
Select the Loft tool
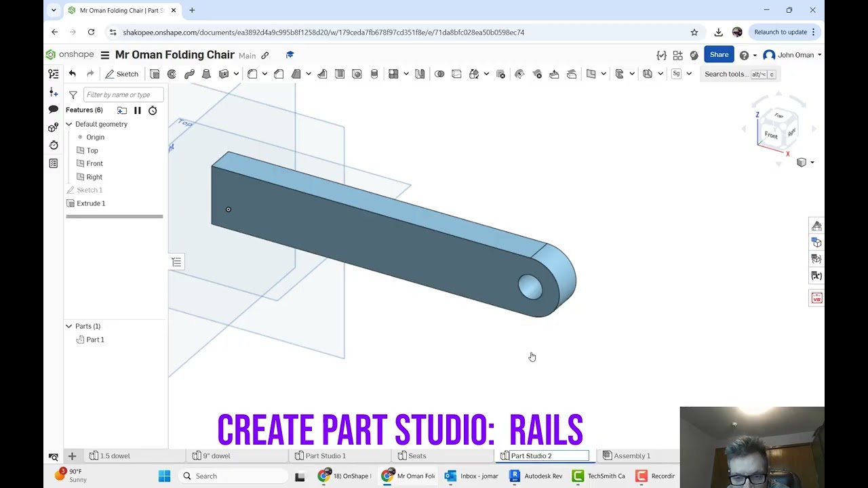point(206,74)
